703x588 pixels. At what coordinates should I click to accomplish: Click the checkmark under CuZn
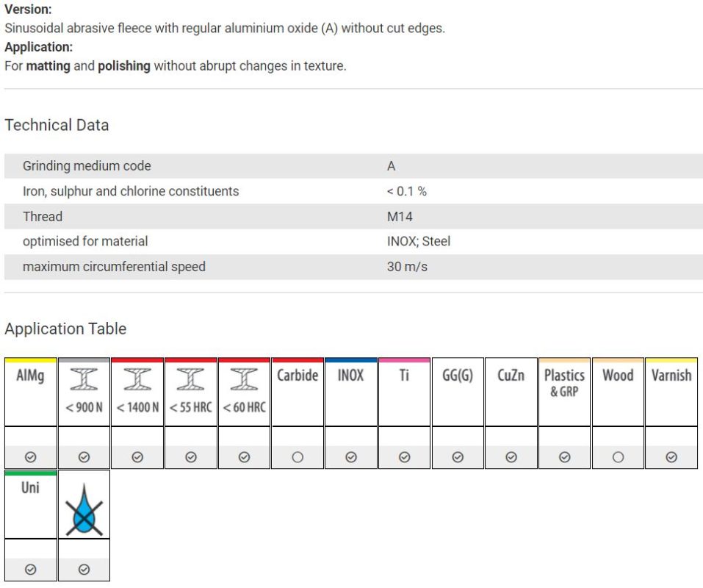[511, 457]
